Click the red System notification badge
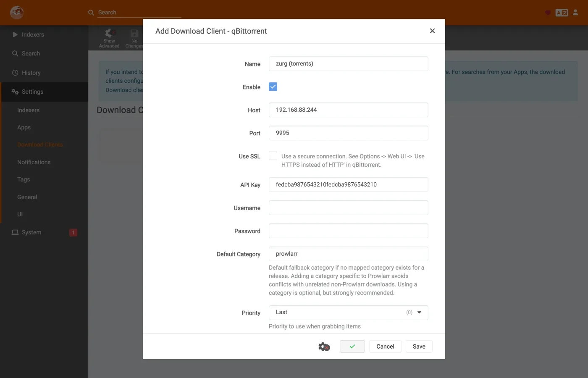Image resolution: width=588 pixels, height=378 pixels. tap(73, 232)
